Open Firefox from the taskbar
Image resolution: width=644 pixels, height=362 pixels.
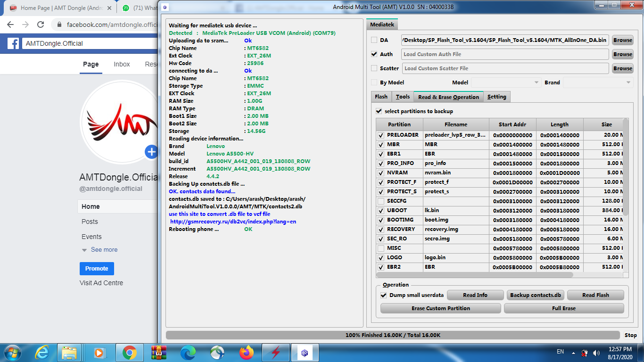point(246,352)
